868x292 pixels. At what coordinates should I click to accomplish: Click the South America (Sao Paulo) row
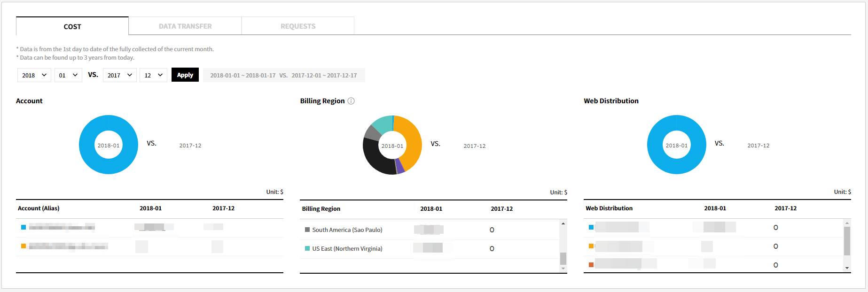(x=347, y=230)
